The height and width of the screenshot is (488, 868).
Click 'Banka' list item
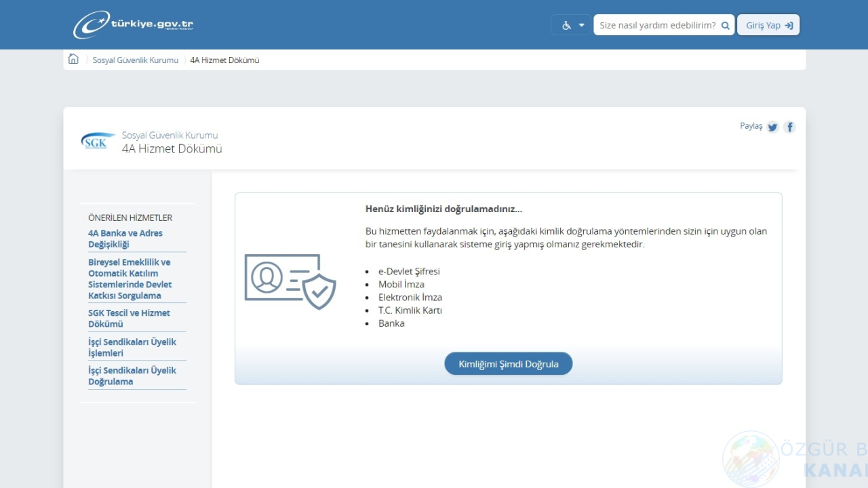point(391,323)
